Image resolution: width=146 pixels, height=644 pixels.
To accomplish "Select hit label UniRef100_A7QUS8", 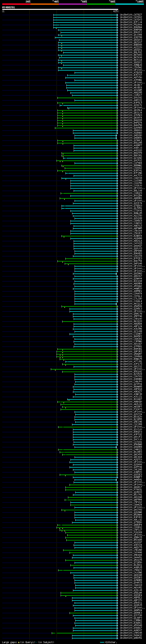I will pos(131,72).
